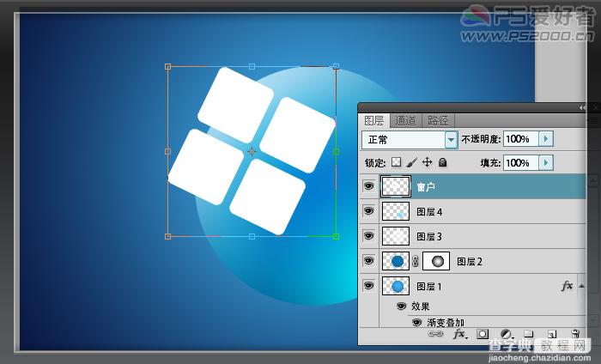
Task: Open the add layer style fx button
Action: click(459, 334)
